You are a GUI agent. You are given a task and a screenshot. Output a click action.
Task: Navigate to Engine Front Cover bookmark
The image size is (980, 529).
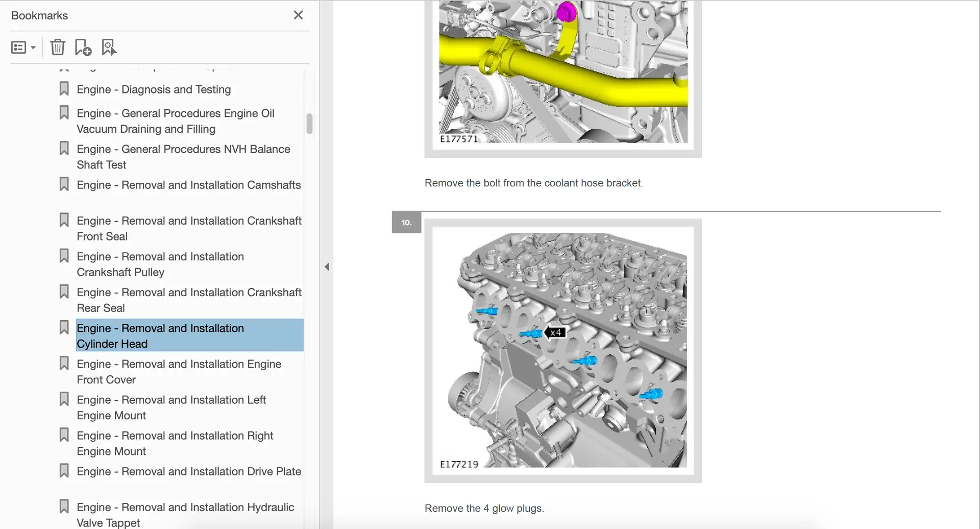pos(179,371)
